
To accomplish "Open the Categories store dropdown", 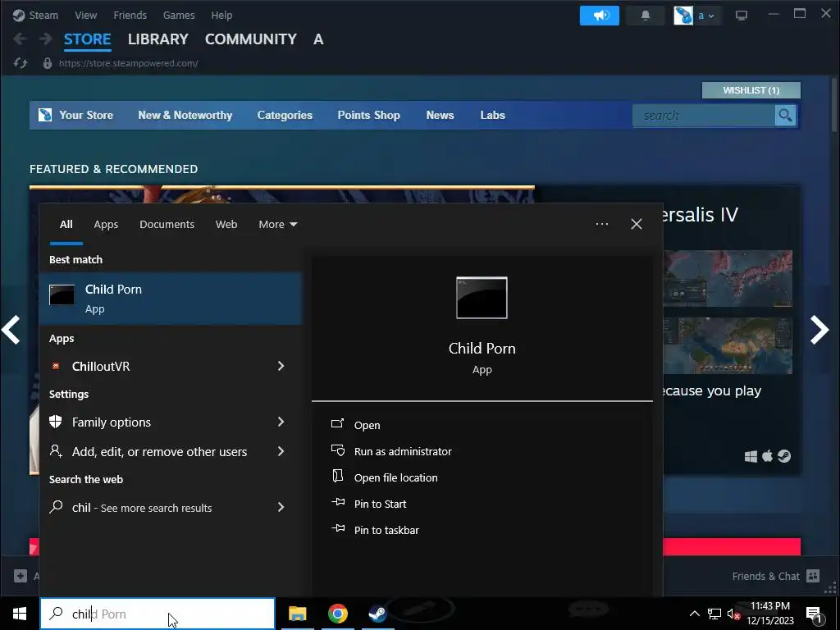I will (x=285, y=115).
